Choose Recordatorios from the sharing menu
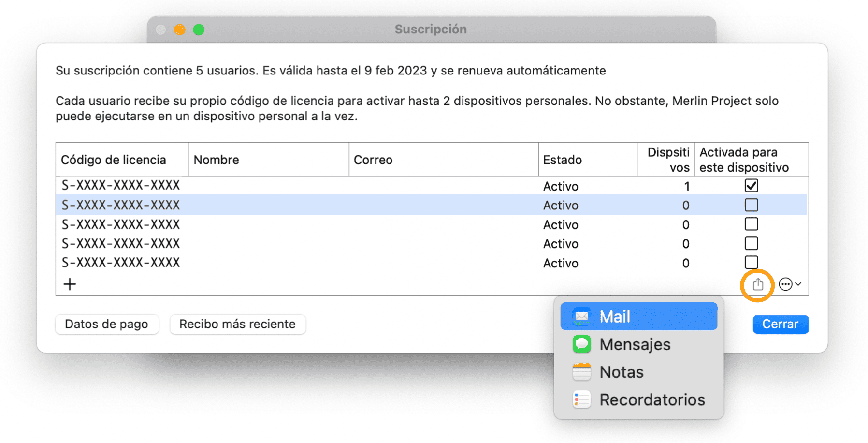The image size is (868, 443). (x=652, y=399)
